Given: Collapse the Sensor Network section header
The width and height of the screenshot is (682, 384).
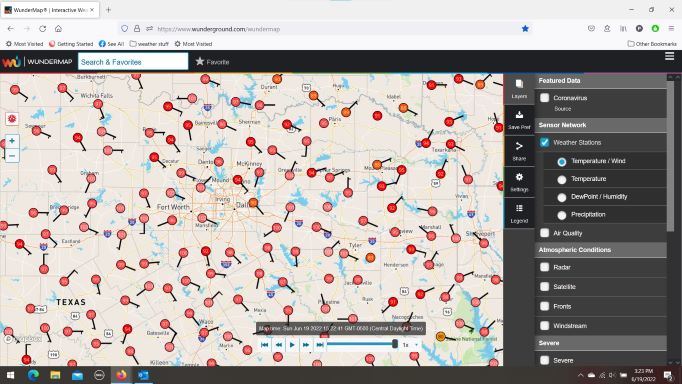Looking at the screenshot, I should 601,125.
